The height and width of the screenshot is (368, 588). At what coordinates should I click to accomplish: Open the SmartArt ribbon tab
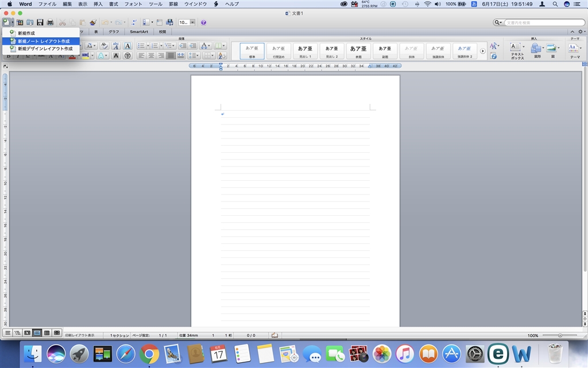coord(139,32)
